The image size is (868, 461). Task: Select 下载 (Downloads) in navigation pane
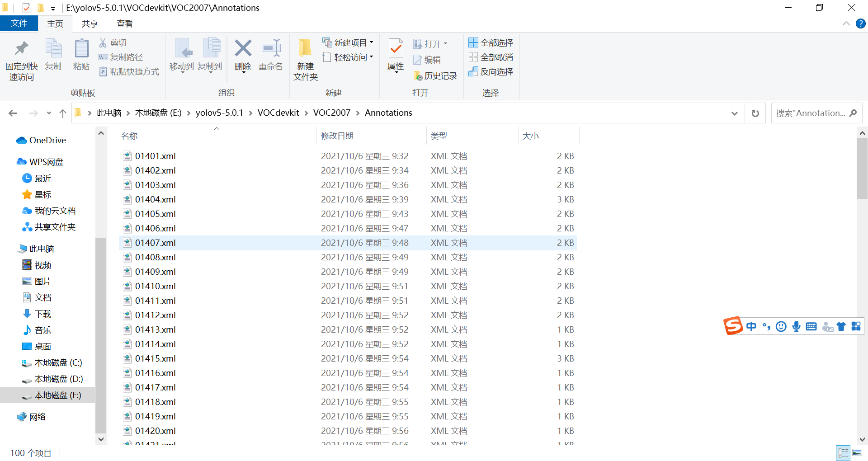(37, 314)
